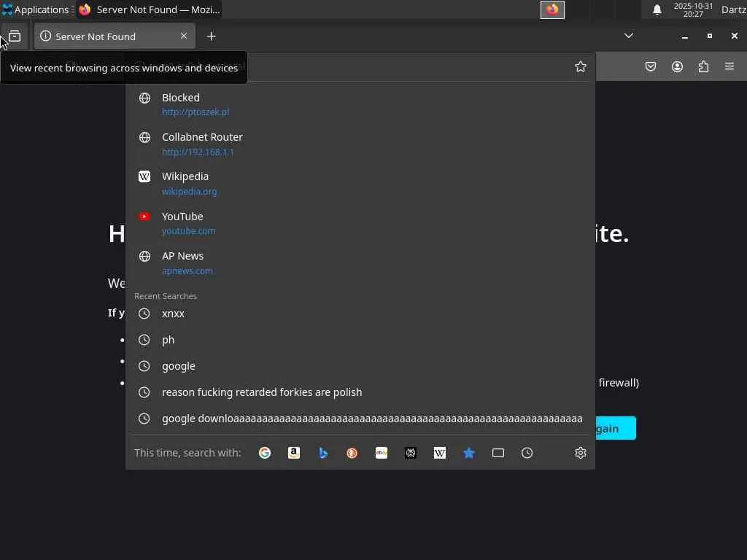Click the Firefox workspace thumbnail in panel
The width and height of the screenshot is (747, 560).
click(552, 9)
